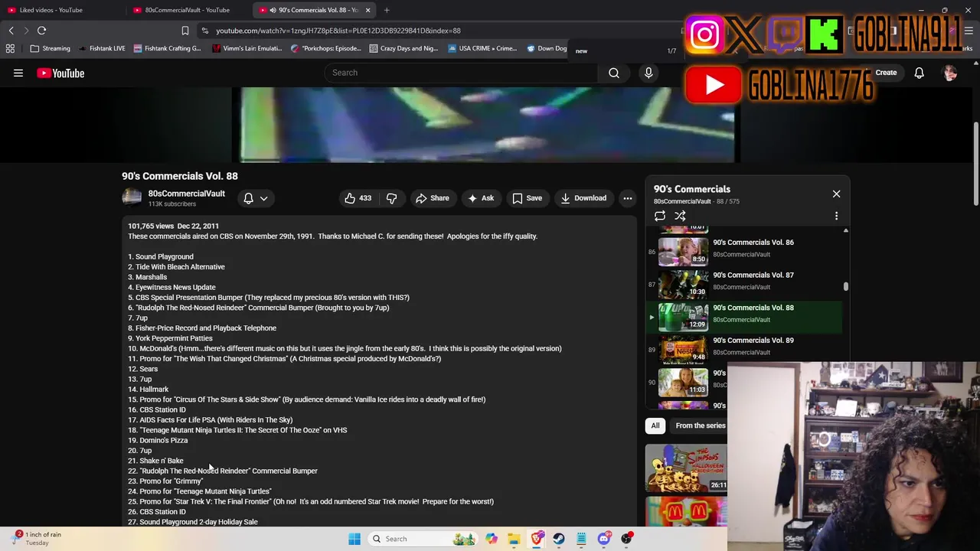Download the video
Screen dimensions: 980x551
pyautogui.click(x=583, y=198)
